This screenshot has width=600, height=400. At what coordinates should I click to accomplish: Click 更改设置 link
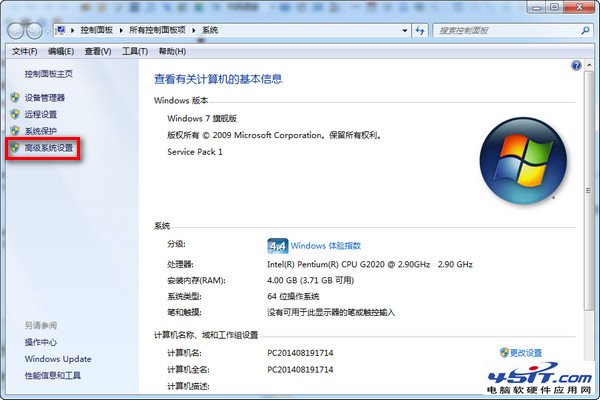(x=525, y=353)
